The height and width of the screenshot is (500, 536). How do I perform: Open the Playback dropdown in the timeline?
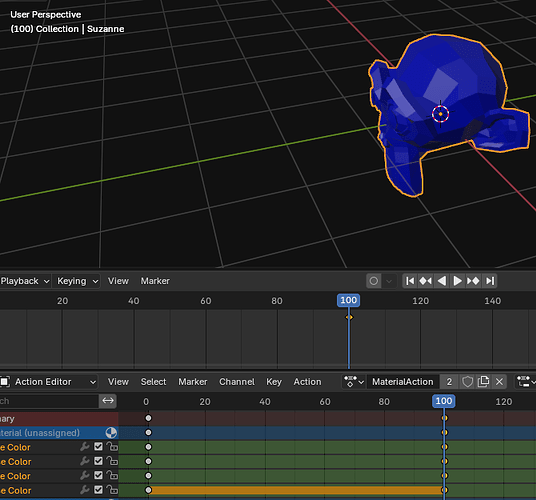tap(25, 281)
